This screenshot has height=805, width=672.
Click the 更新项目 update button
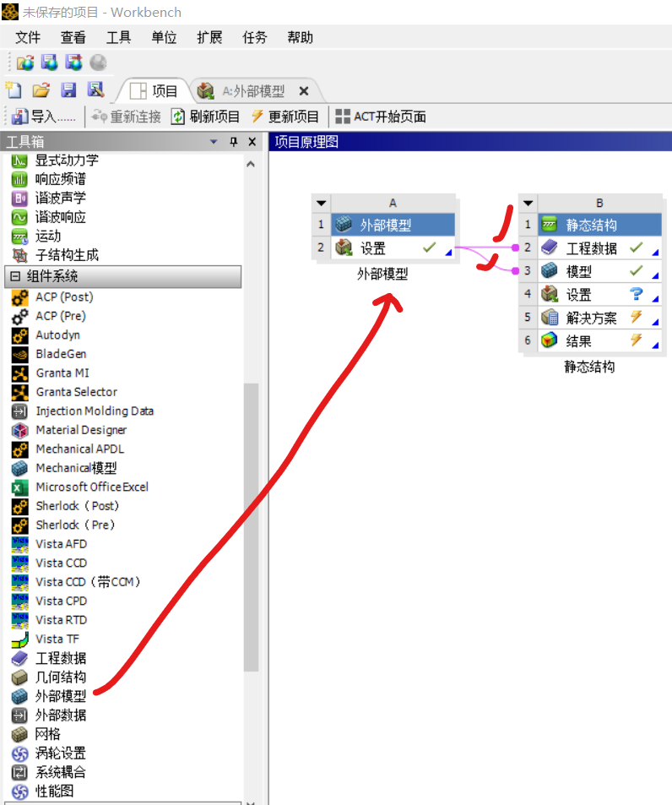coord(285,117)
